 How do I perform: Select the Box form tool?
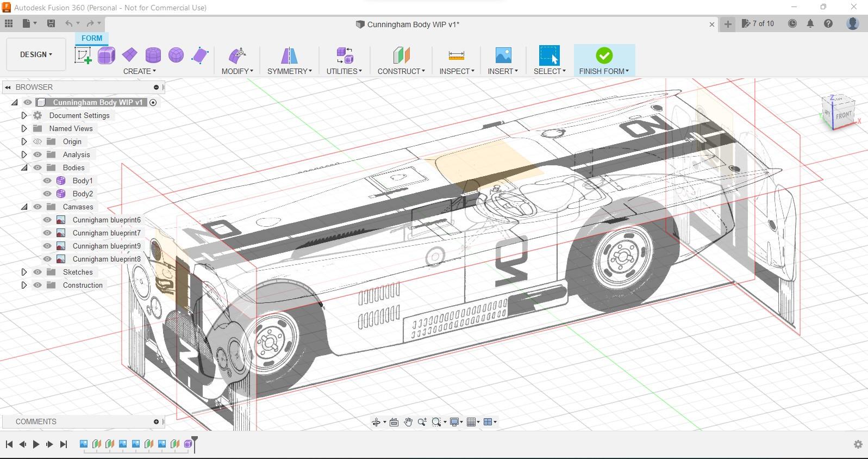[x=107, y=55]
